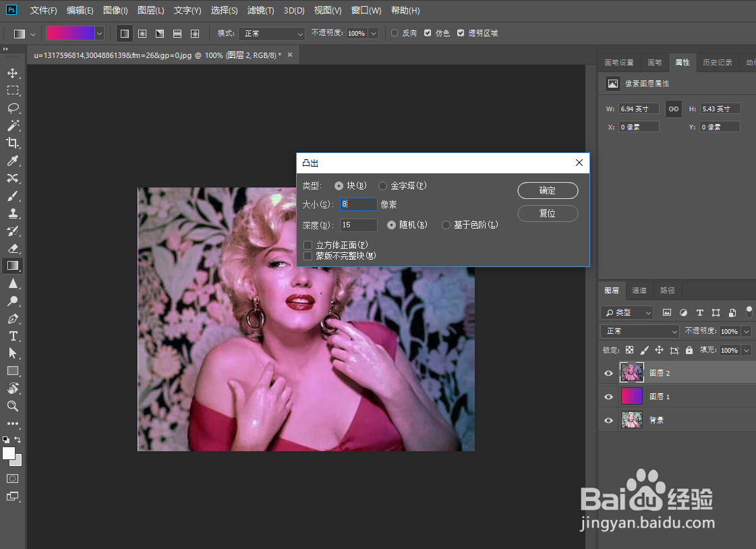This screenshot has width=756, height=549.
Task: Open the 文件(F) menu
Action: (43, 11)
